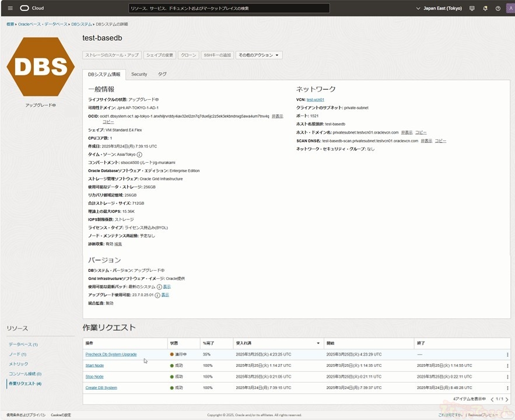This screenshot has width=515, height=420.
Task: Open the Create DB System work request
Action: pos(101,388)
